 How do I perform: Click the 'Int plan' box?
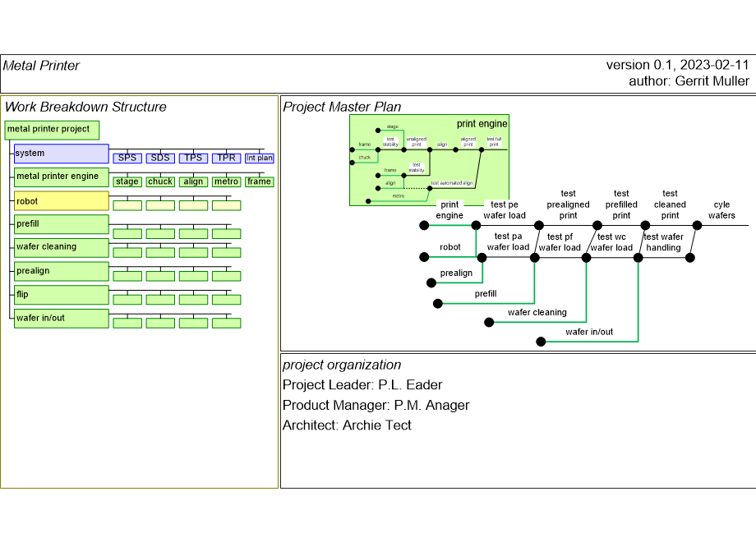(x=260, y=158)
